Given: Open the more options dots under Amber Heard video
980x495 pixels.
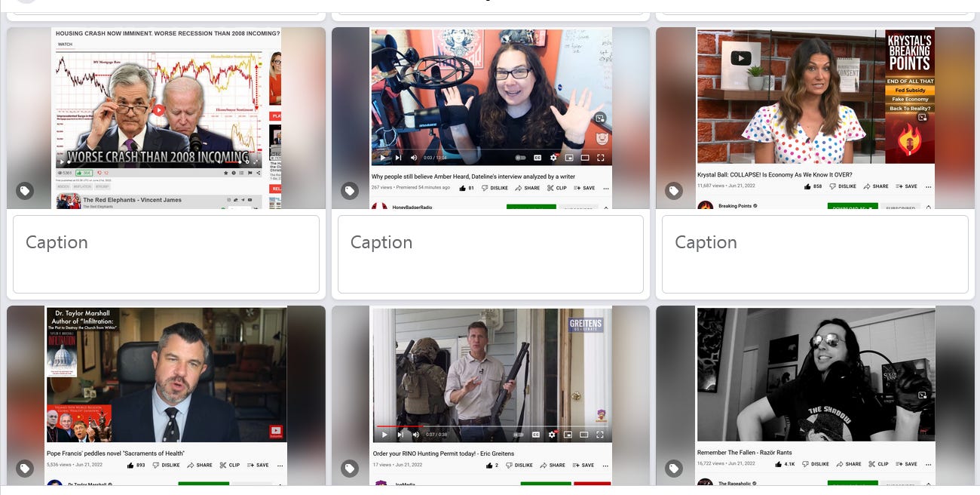Looking at the screenshot, I should (605, 189).
